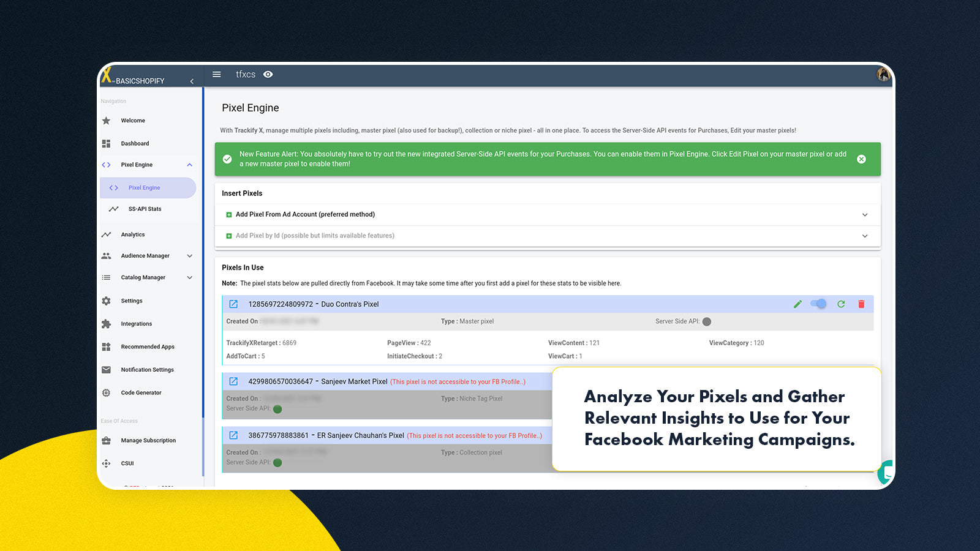Toggle Server Side API for Duo Contra's Pixel
The height and width of the screenshot is (551, 980).
707,321
